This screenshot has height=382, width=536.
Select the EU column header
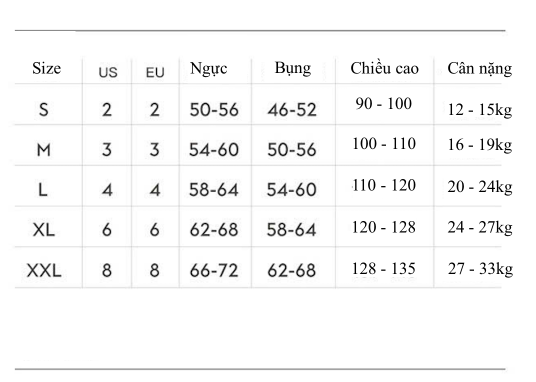click(155, 73)
